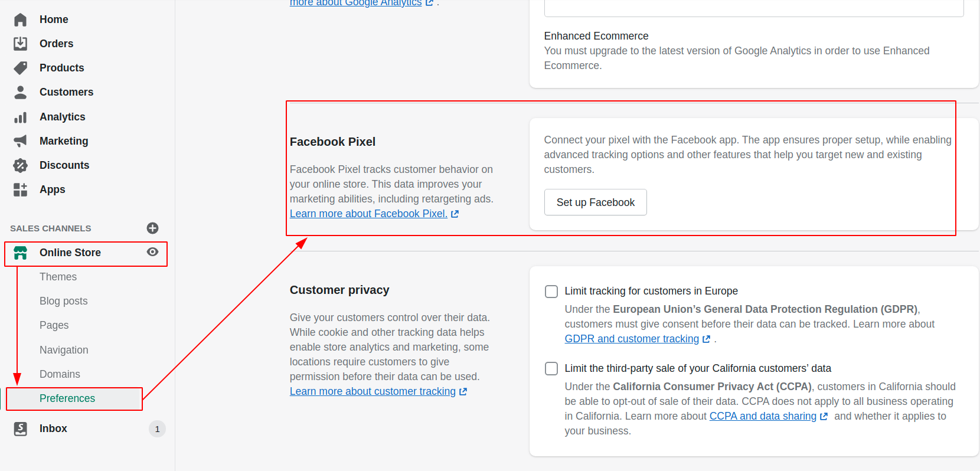This screenshot has width=980, height=471.
Task: Check Limit third-party sale of California data
Action: [x=551, y=369]
